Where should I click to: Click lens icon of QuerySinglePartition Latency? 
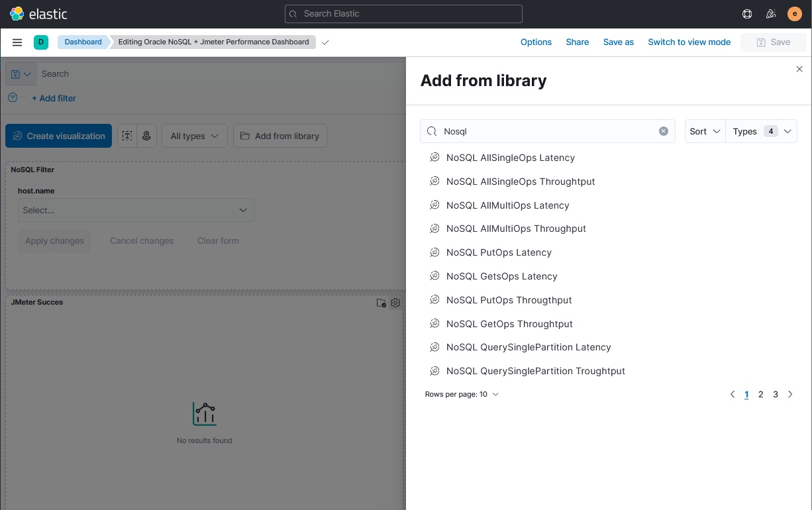435,347
